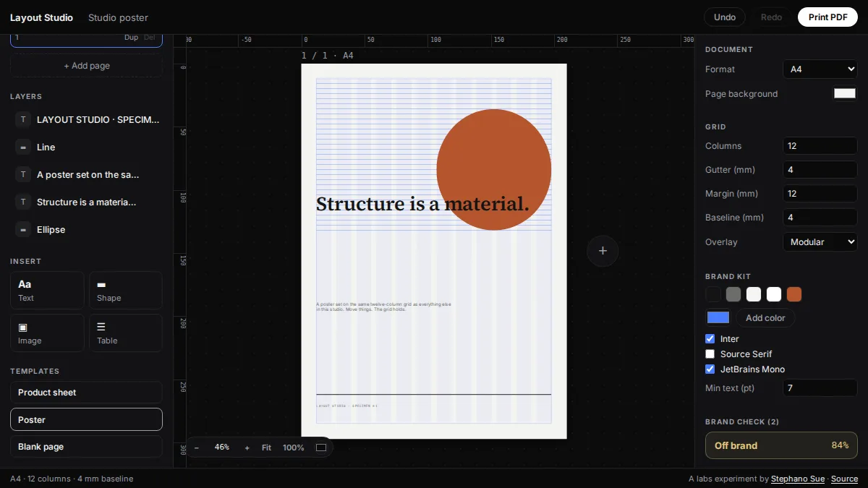The width and height of the screenshot is (868, 488).
Task: Open the Overlay dropdown showing Modular
Action: [820, 241]
